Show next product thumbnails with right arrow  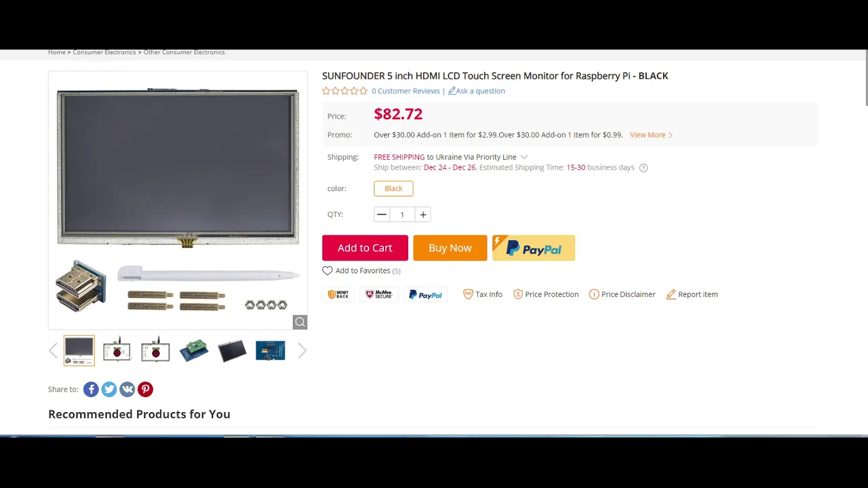point(302,350)
